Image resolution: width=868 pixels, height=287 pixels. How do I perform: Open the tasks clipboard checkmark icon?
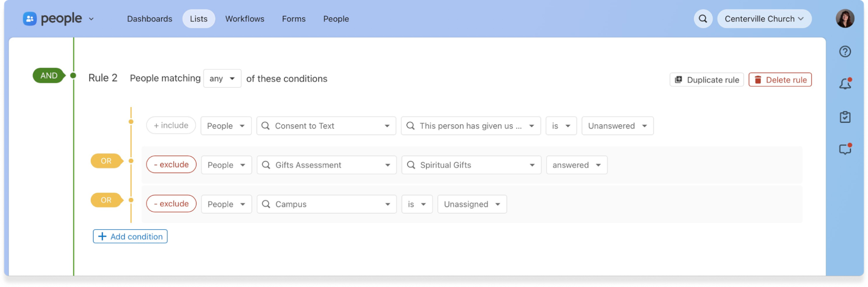tap(845, 117)
